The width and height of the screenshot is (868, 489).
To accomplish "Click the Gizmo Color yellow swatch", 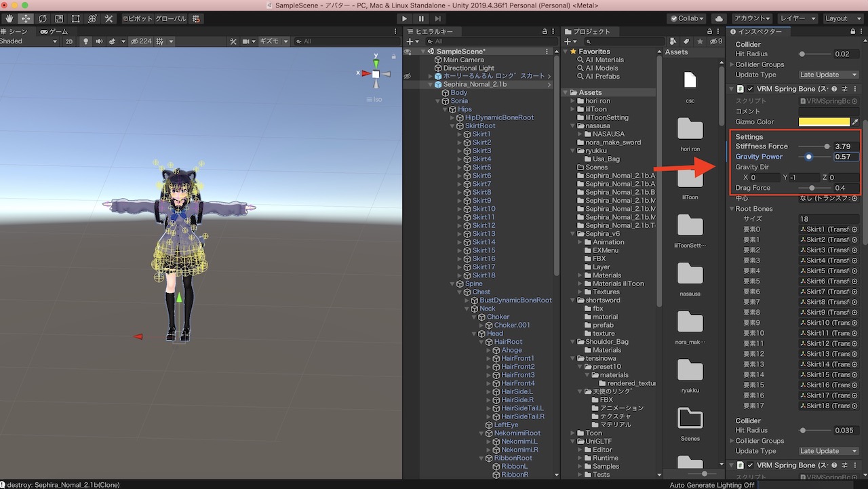I will pyautogui.click(x=824, y=122).
